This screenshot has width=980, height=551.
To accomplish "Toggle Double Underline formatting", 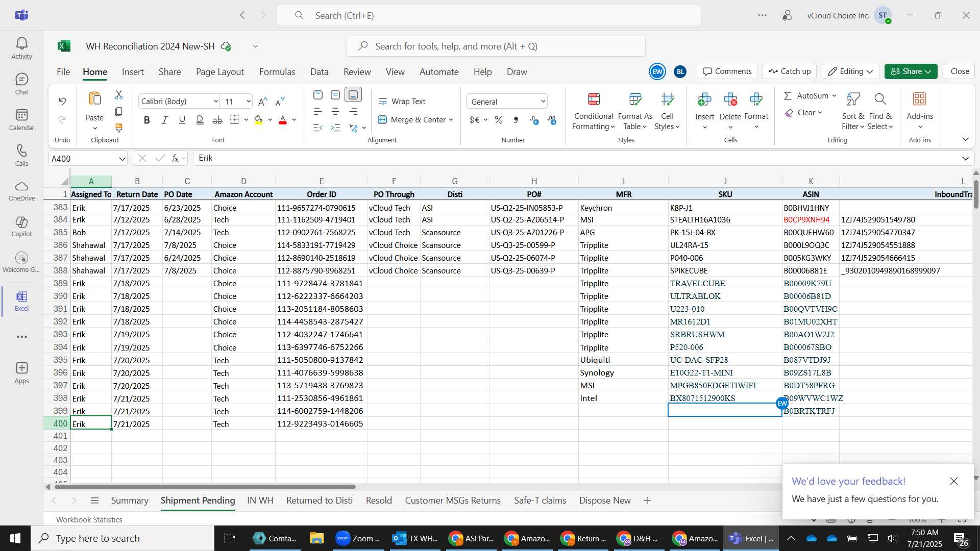I will (x=200, y=120).
